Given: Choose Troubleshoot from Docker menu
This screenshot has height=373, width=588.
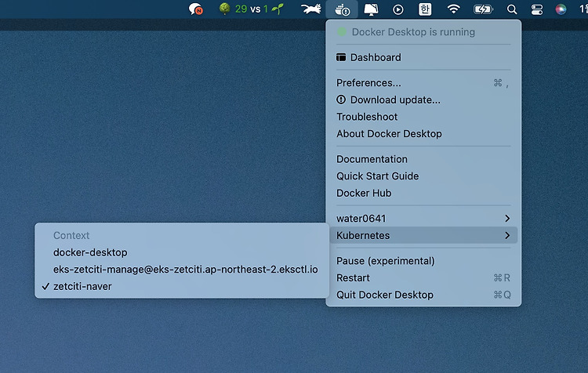Looking at the screenshot, I should click(x=423, y=117).
